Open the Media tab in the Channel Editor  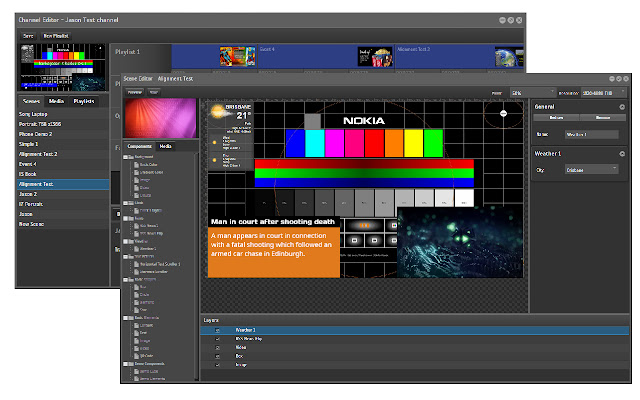[x=56, y=101]
